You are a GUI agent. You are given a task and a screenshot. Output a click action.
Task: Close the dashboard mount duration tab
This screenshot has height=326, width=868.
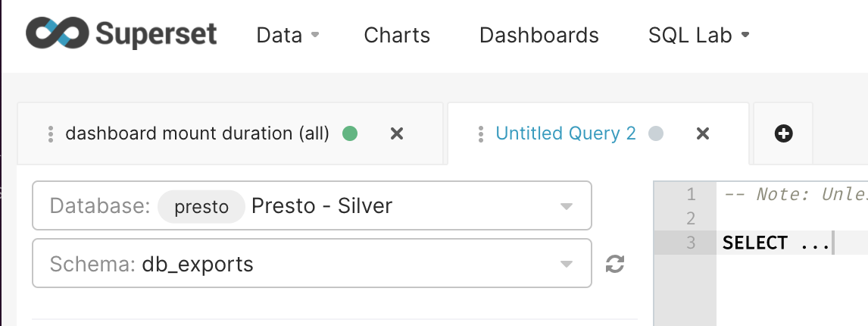coord(396,134)
